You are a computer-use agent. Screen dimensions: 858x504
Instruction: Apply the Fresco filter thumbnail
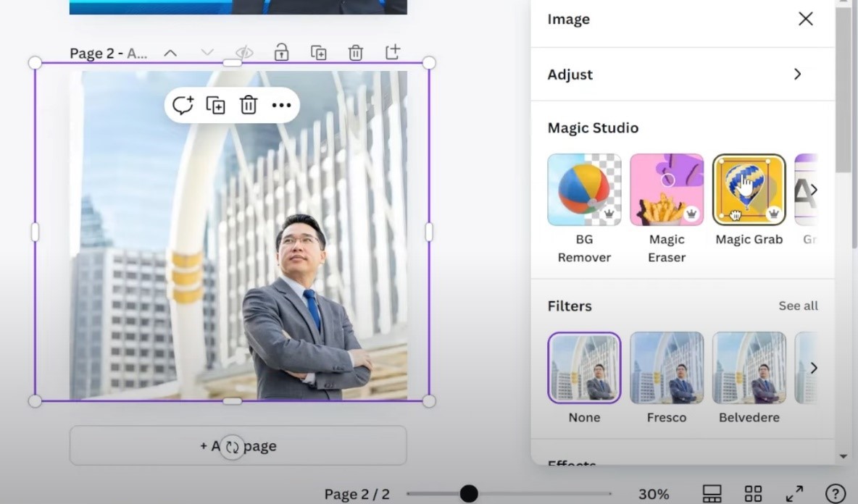tap(666, 367)
